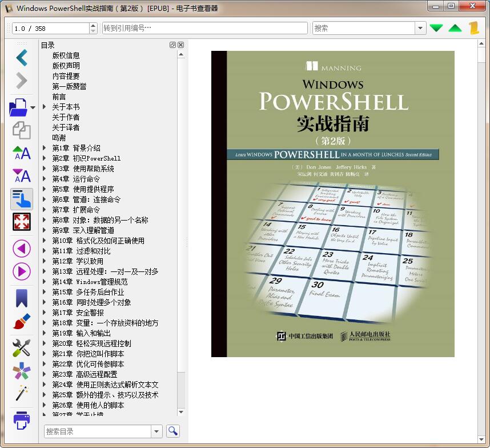
Task: Expand chapter 第5章 使用提供程序
Action: click(45, 189)
